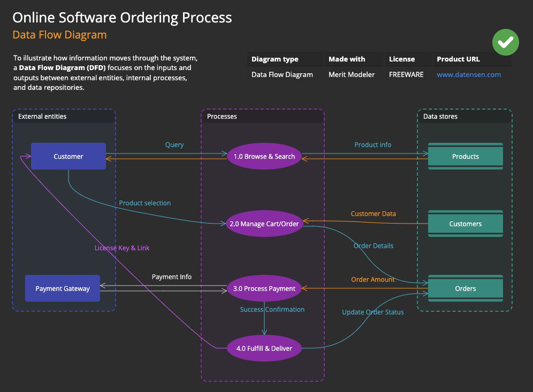Click the Merit Modeler table cell
The image size is (533, 392).
[x=353, y=74]
